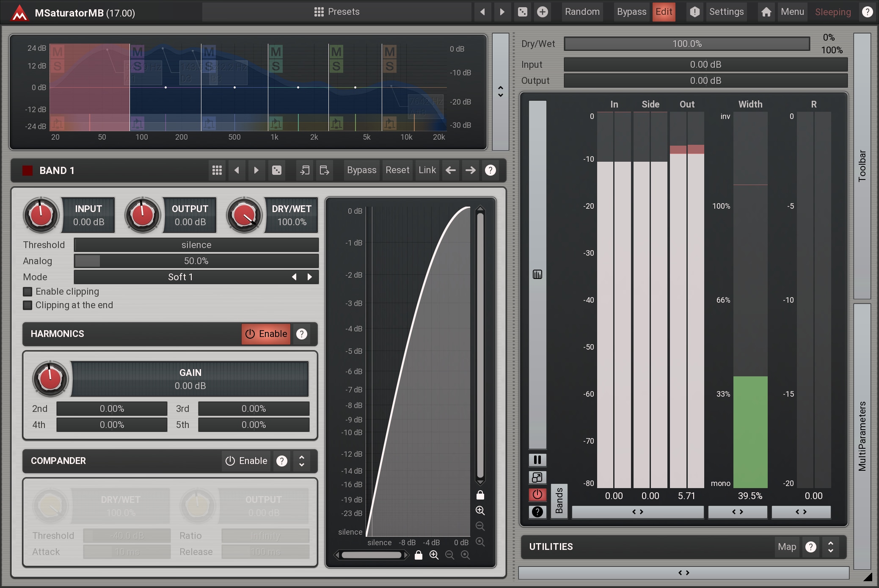Click the randomize dice icon in top bar
879x588 pixels.
tap(523, 12)
